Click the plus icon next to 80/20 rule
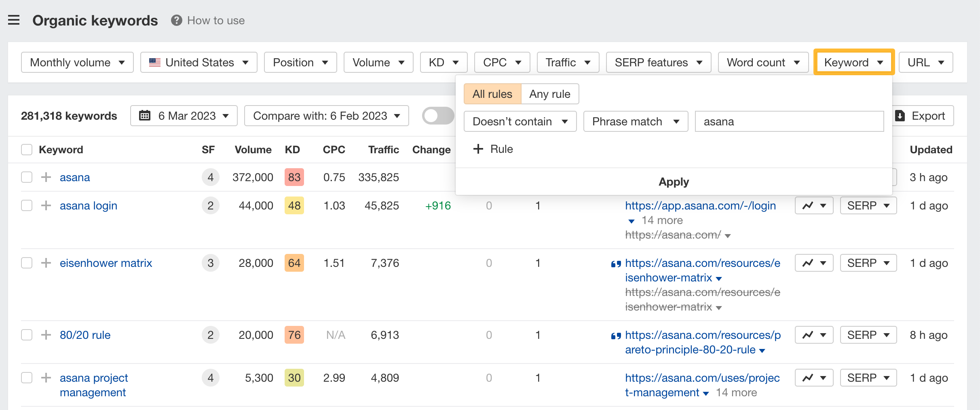The width and height of the screenshot is (980, 410). pos(46,335)
